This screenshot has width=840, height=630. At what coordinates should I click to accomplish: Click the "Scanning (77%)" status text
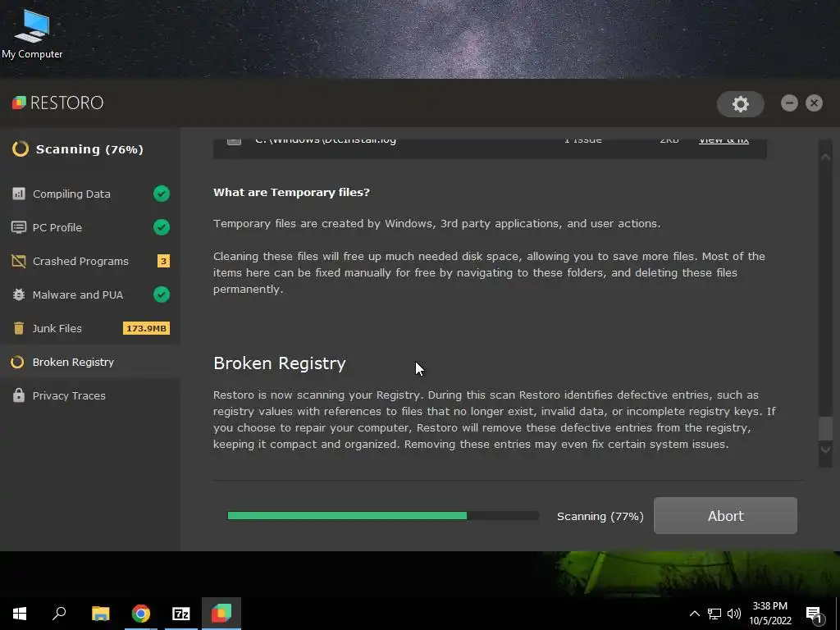(600, 516)
